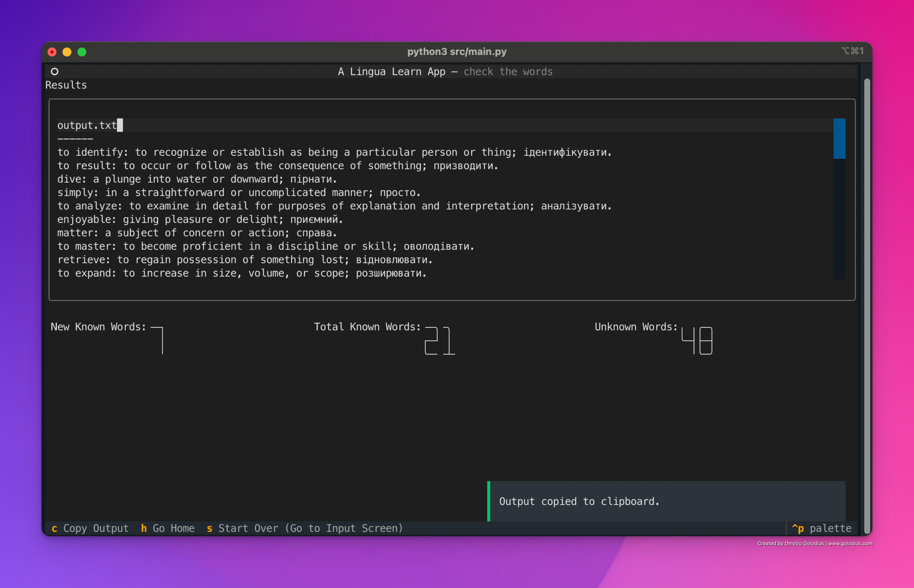Dismiss the 'Output copied to clipboard' notification

tap(667, 501)
